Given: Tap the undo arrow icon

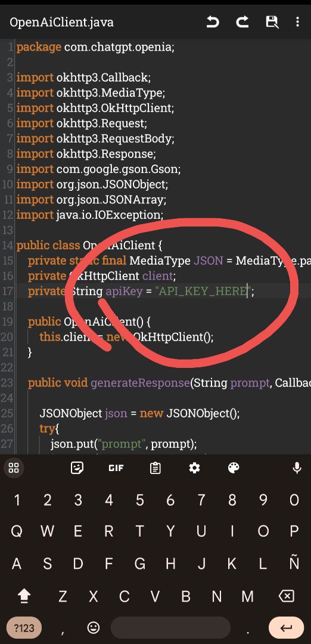Looking at the screenshot, I should pos(213,22).
